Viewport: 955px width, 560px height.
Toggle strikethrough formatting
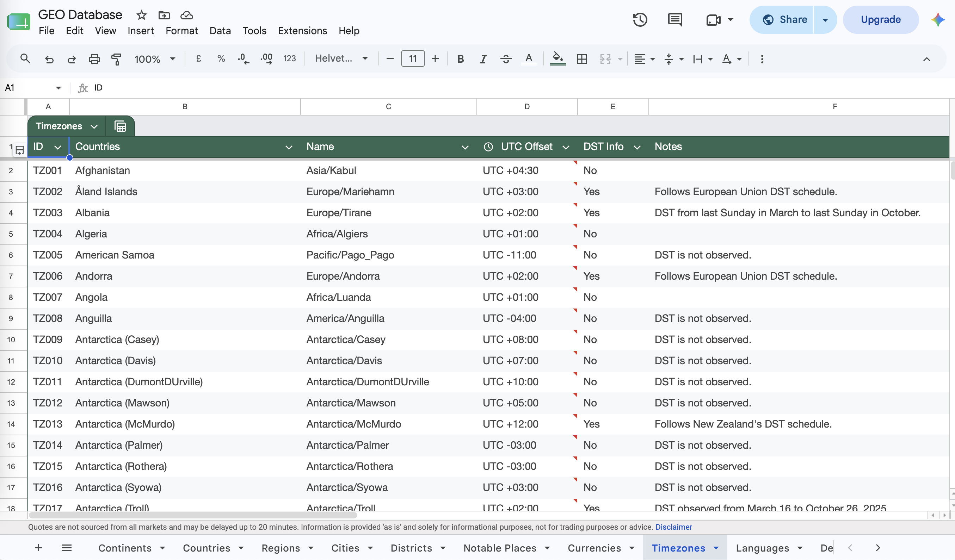[506, 59]
